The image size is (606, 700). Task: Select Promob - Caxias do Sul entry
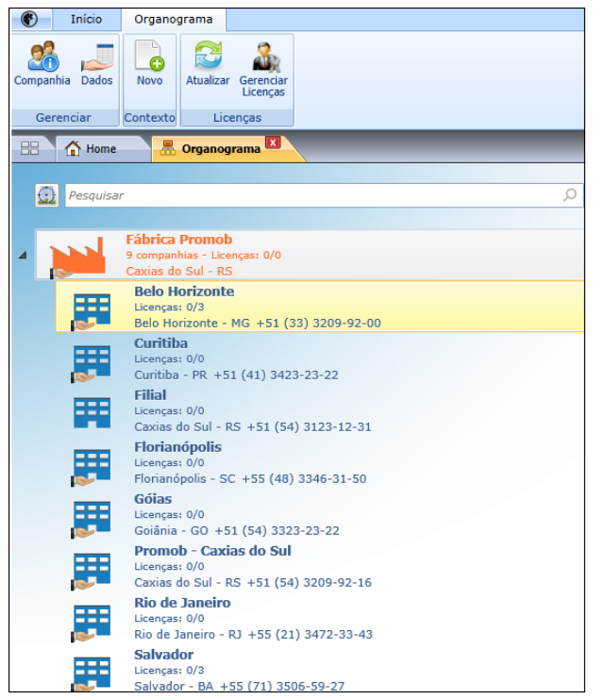click(212, 550)
